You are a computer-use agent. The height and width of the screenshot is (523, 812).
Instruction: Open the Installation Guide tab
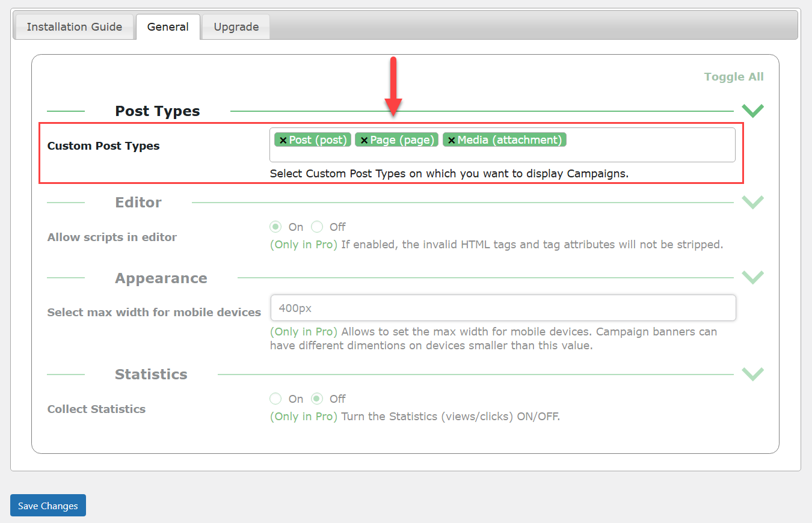pyautogui.click(x=75, y=27)
